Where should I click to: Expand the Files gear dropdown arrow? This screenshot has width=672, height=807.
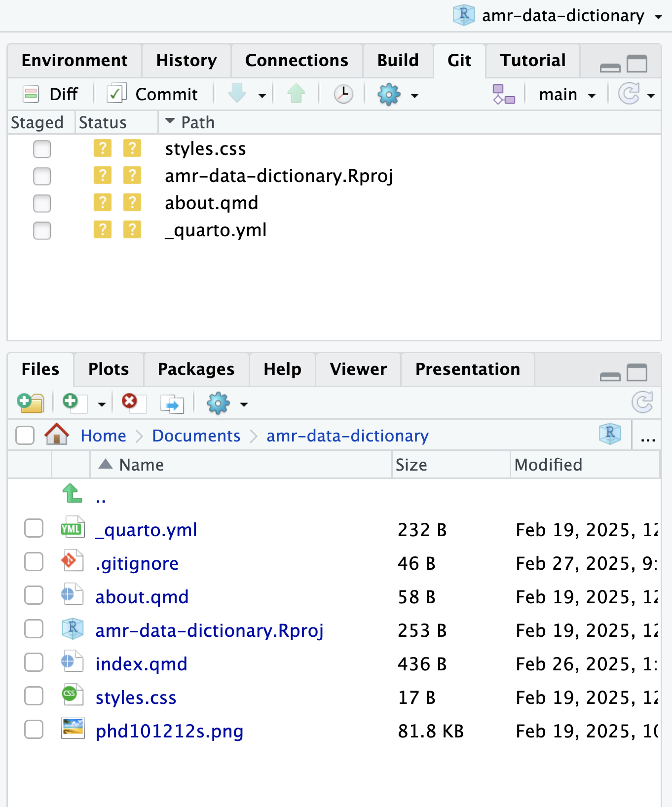tap(244, 404)
